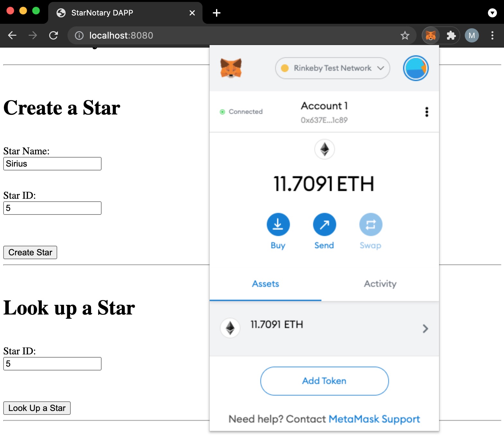Close the StarNotary DAPP tab
504x438 pixels.
[192, 13]
